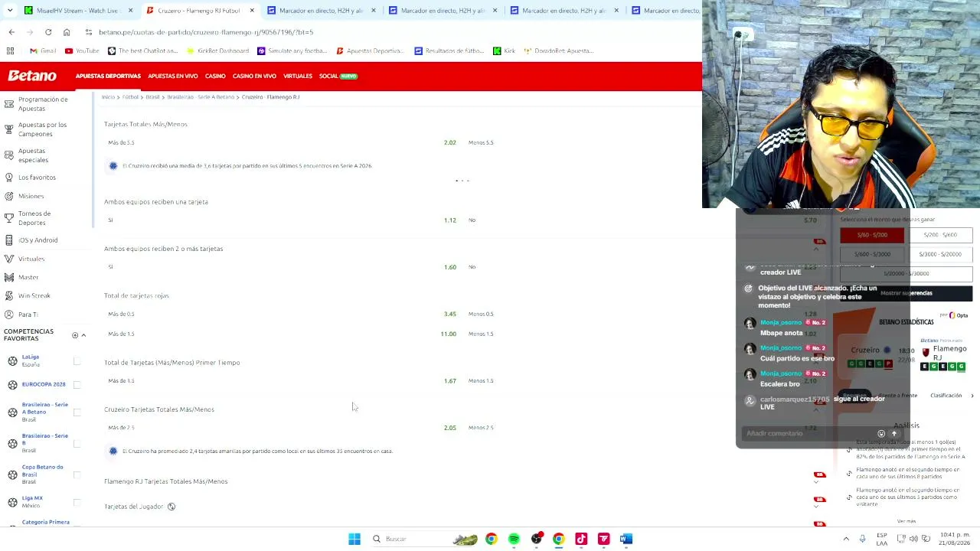The width and height of the screenshot is (980, 551).
Task: Click the Apuestas por los Campeones icon
Action: point(9,129)
